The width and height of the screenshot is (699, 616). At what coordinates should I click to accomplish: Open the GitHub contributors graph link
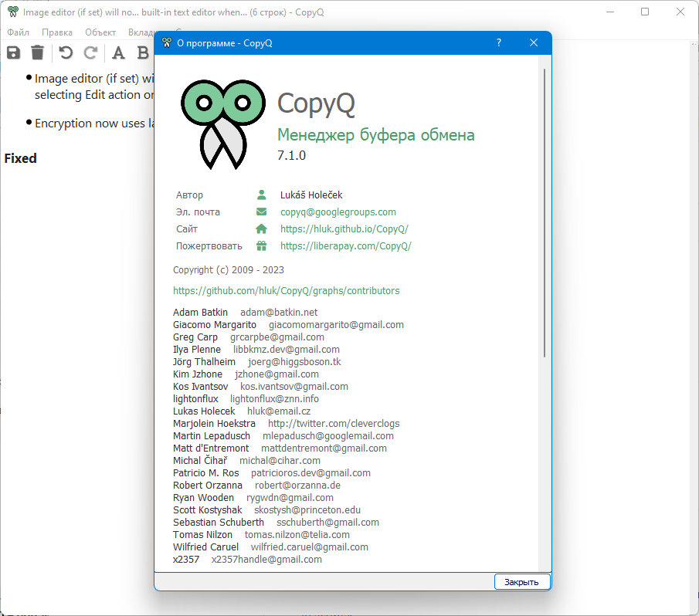coord(286,291)
